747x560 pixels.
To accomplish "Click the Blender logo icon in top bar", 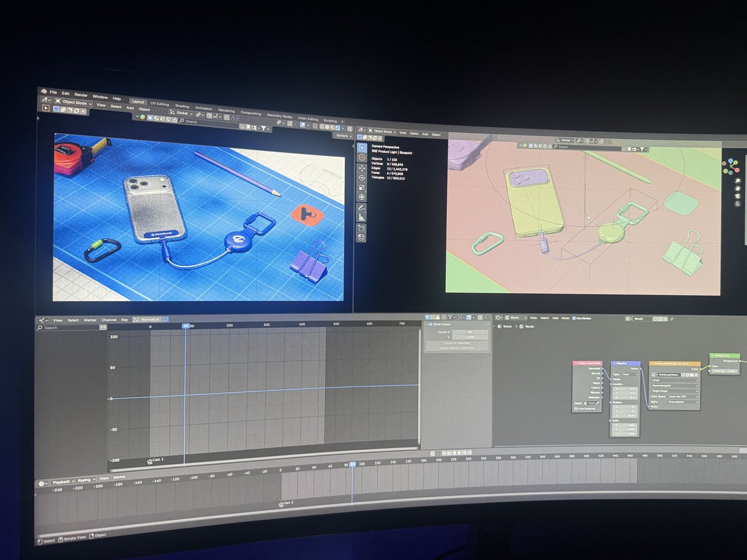I will point(44,91).
